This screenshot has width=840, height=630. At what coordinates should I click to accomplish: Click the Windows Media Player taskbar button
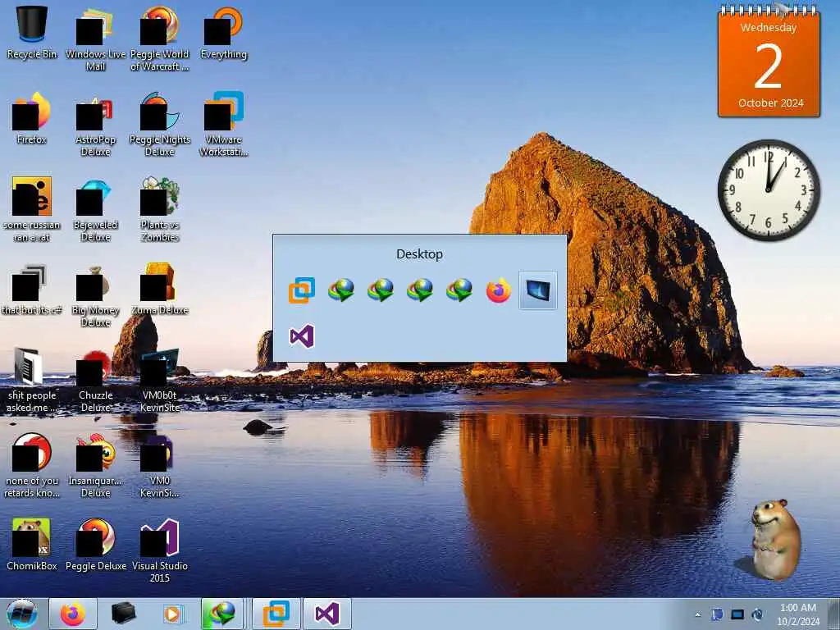pyautogui.click(x=172, y=614)
